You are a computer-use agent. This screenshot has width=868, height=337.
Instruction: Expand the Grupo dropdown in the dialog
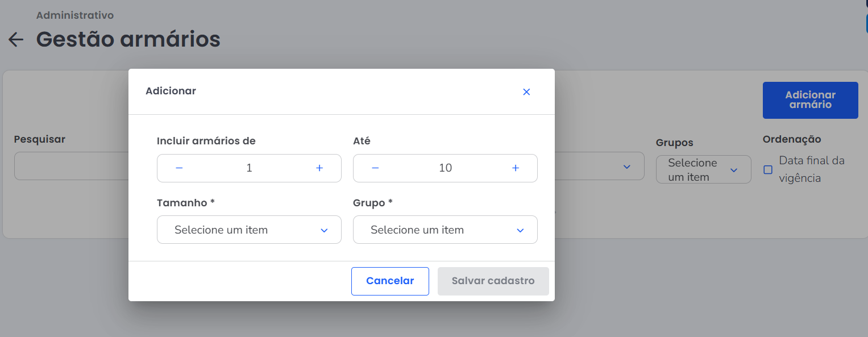[x=445, y=230]
